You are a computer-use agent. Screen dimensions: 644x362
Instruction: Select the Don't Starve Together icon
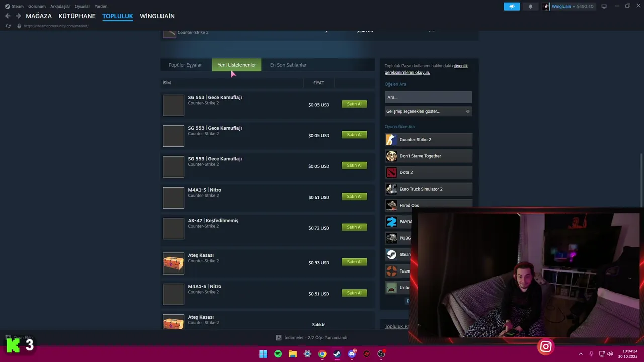(391, 156)
